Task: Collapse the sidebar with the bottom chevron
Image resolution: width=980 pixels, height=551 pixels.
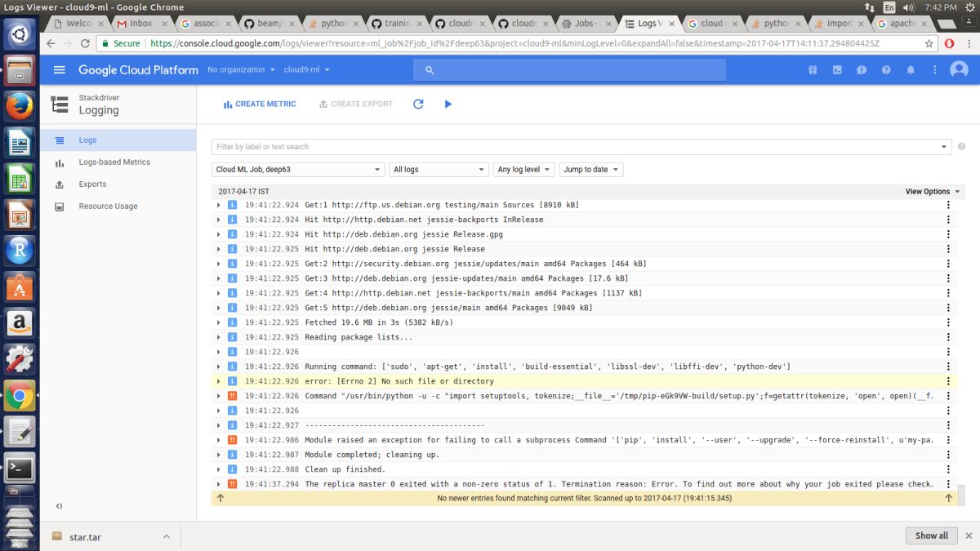Action: (59, 506)
